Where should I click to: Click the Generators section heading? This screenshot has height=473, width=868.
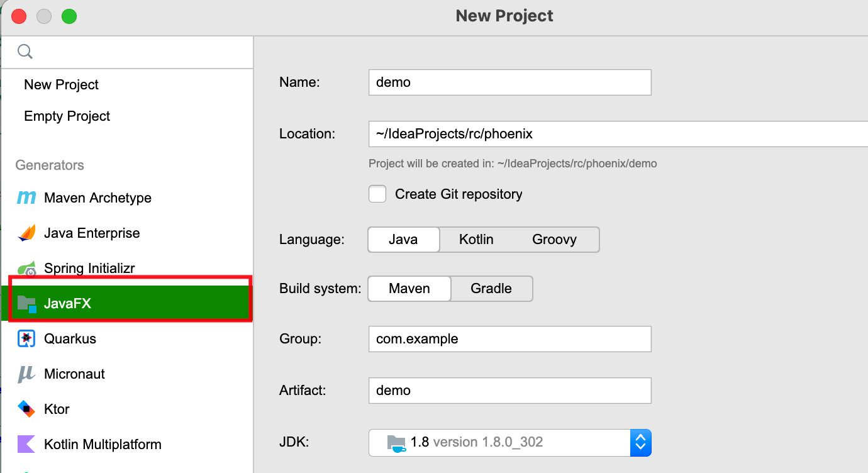click(x=50, y=165)
